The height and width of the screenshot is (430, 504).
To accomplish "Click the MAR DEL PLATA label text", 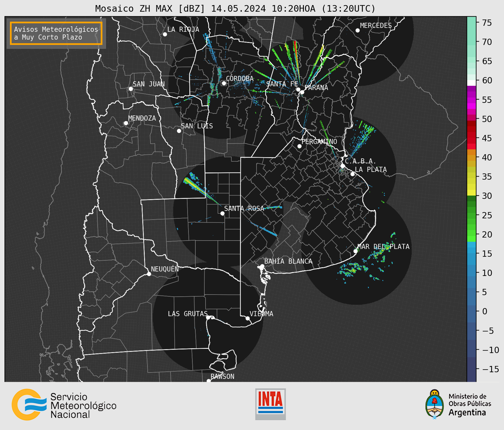I will [383, 246].
